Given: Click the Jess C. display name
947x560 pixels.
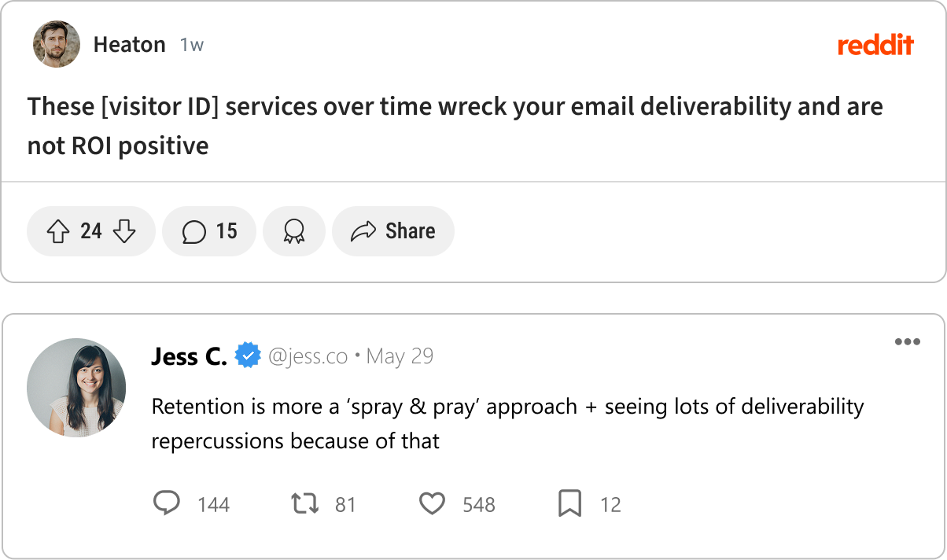Looking at the screenshot, I should [189, 356].
